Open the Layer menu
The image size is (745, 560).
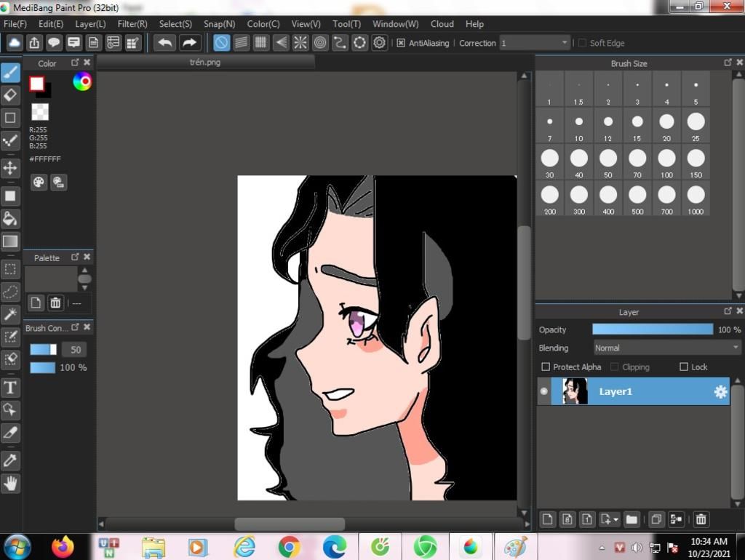pos(90,24)
